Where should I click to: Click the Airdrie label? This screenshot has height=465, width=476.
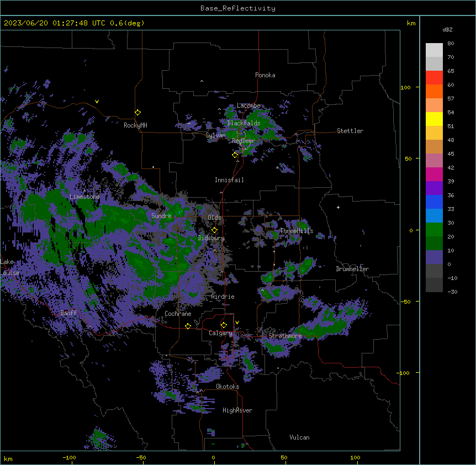pyautogui.click(x=223, y=297)
